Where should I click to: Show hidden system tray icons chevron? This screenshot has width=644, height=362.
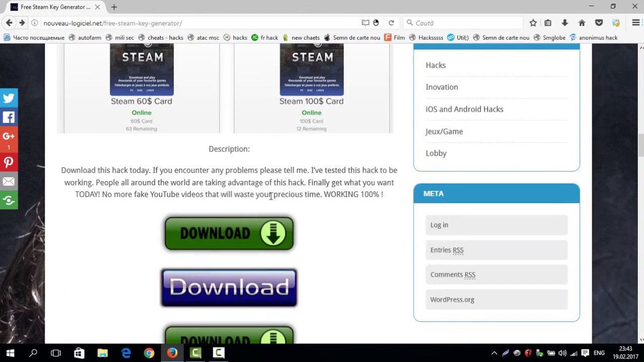click(494, 353)
